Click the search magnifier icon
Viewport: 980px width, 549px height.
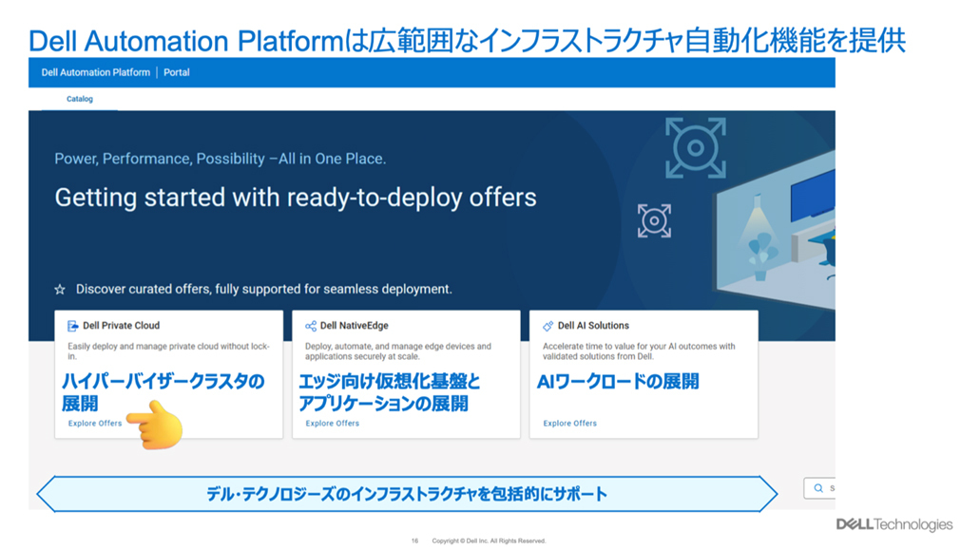pyautogui.click(x=818, y=488)
